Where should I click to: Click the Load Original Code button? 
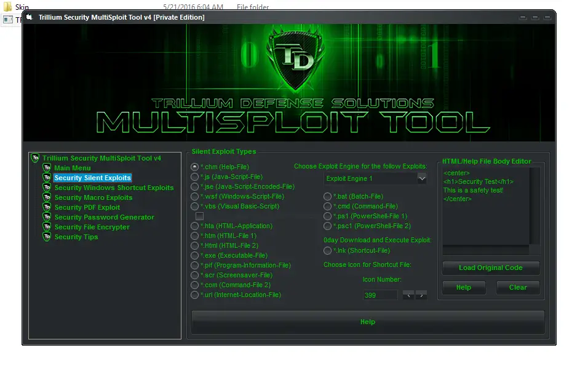[490, 268]
